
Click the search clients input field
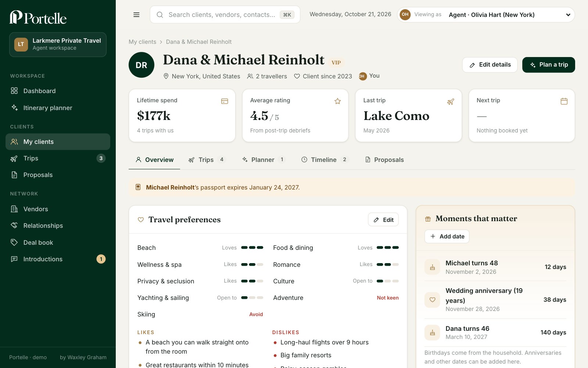[x=225, y=15]
